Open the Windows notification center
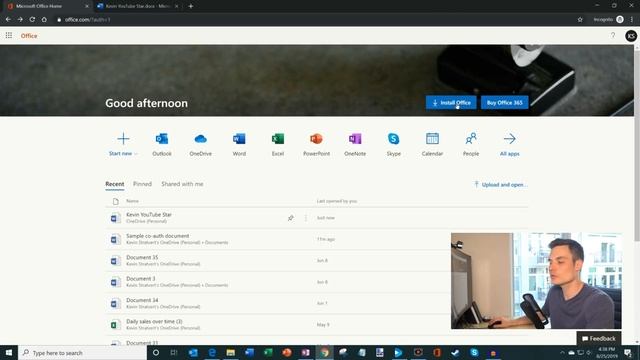Image resolution: width=640 pixels, height=360 pixels. pyautogui.click(x=628, y=353)
